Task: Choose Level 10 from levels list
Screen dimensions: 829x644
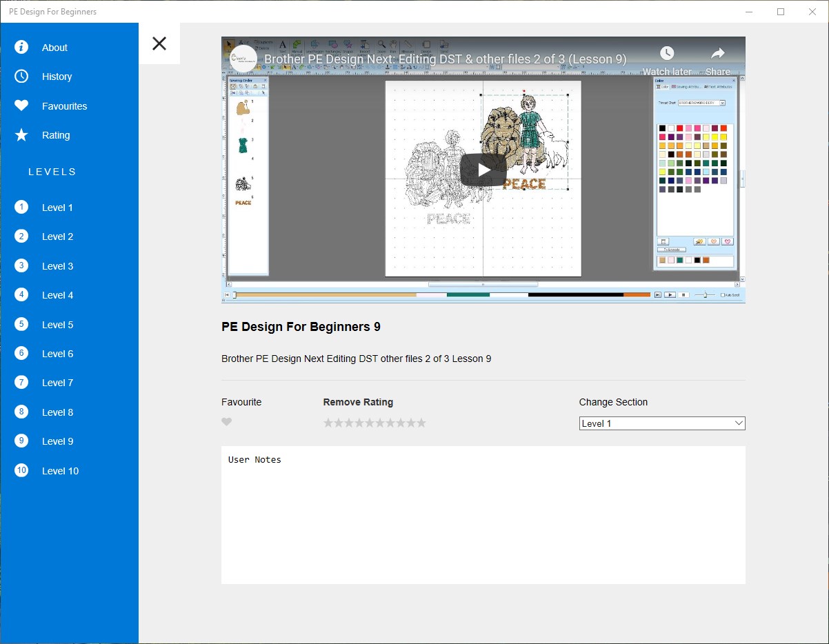Action: click(60, 471)
